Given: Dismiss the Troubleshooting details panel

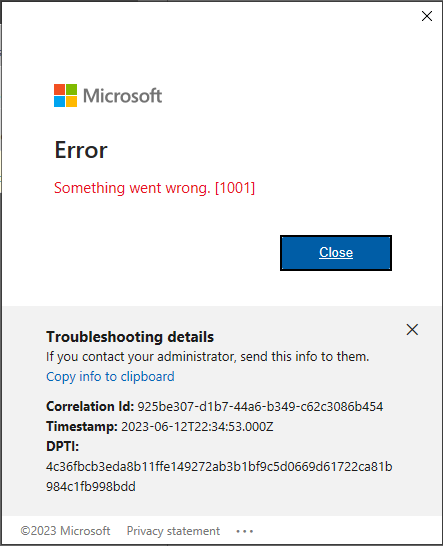Looking at the screenshot, I should (412, 329).
